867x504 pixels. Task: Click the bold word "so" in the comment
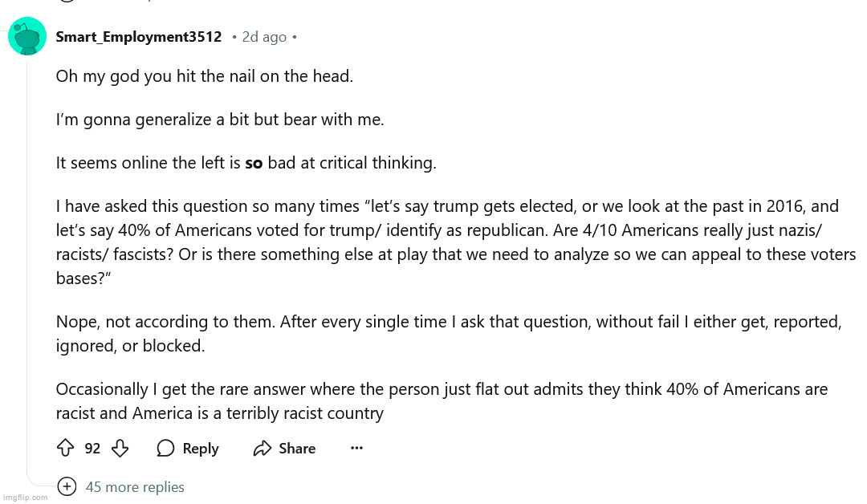pyautogui.click(x=254, y=163)
